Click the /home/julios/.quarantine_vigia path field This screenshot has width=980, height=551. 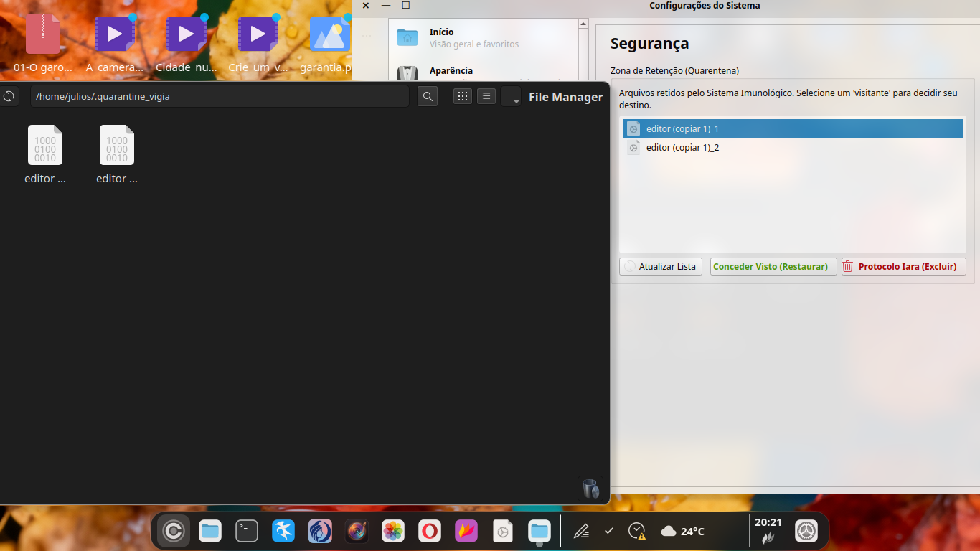coord(219,96)
